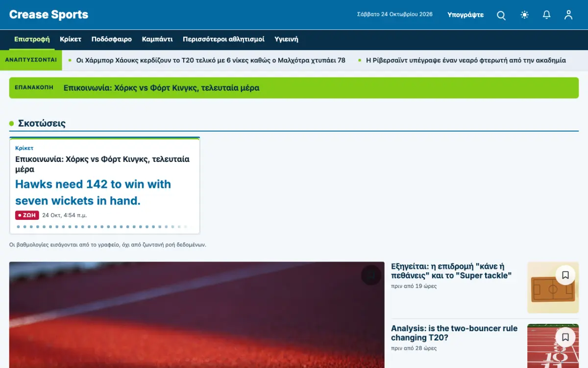
Task: Go to the Υγιεινή nav section
Action: coord(286,39)
